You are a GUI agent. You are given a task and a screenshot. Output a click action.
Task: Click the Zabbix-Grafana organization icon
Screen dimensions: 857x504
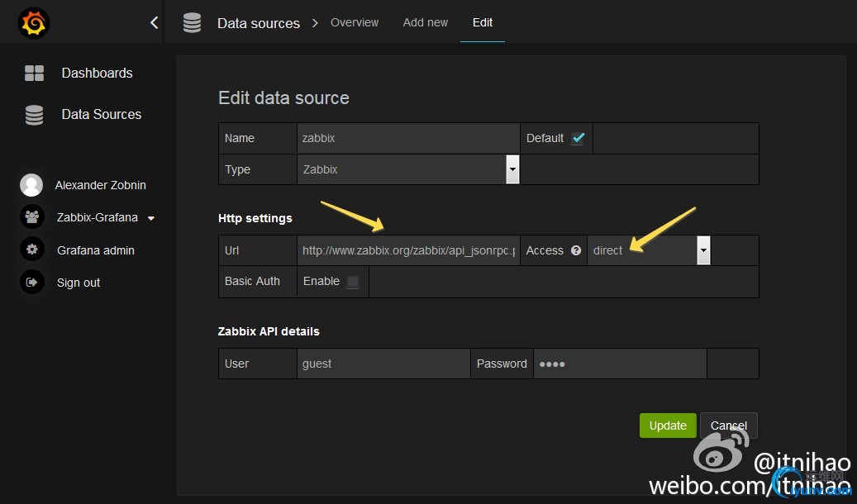pos(31,217)
